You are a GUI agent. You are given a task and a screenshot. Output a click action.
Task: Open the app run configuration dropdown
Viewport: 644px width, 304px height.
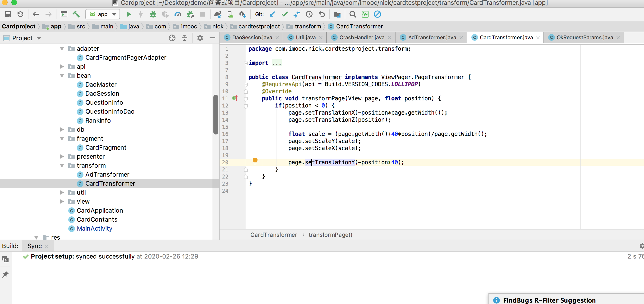pos(103,14)
